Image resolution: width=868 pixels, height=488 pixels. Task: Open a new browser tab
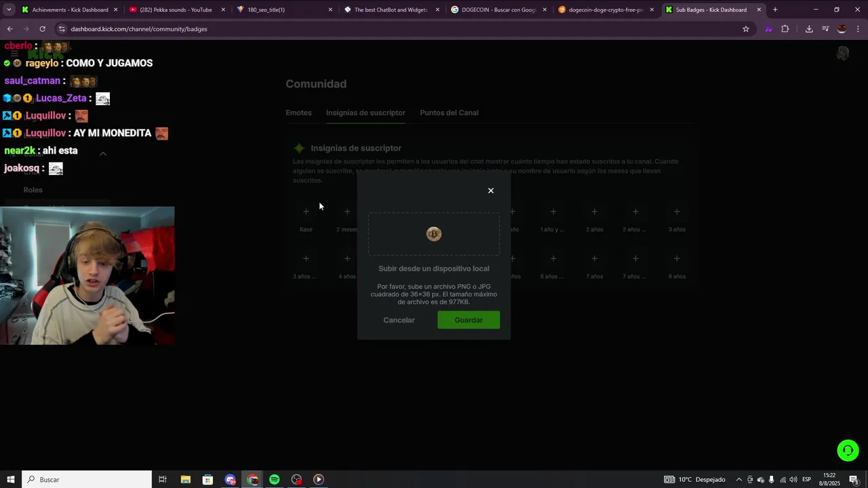(775, 9)
